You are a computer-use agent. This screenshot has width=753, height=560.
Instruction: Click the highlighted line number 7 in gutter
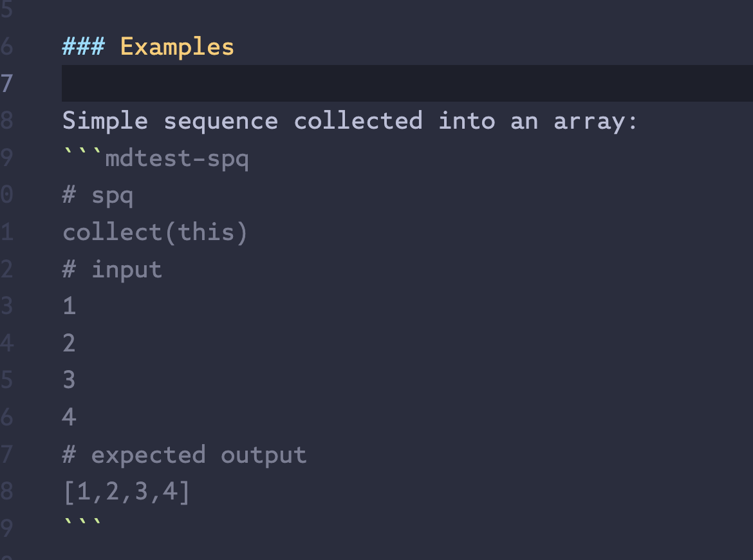point(6,83)
